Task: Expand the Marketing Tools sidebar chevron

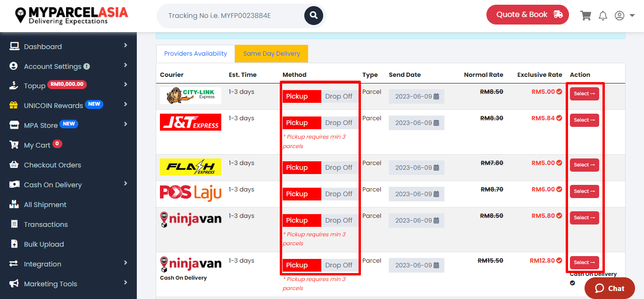Action: coord(125,282)
